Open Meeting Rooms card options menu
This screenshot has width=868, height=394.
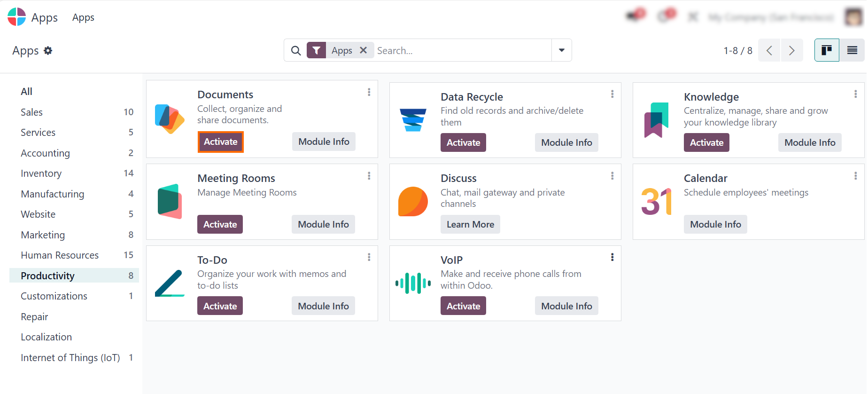[x=369, y=176]
